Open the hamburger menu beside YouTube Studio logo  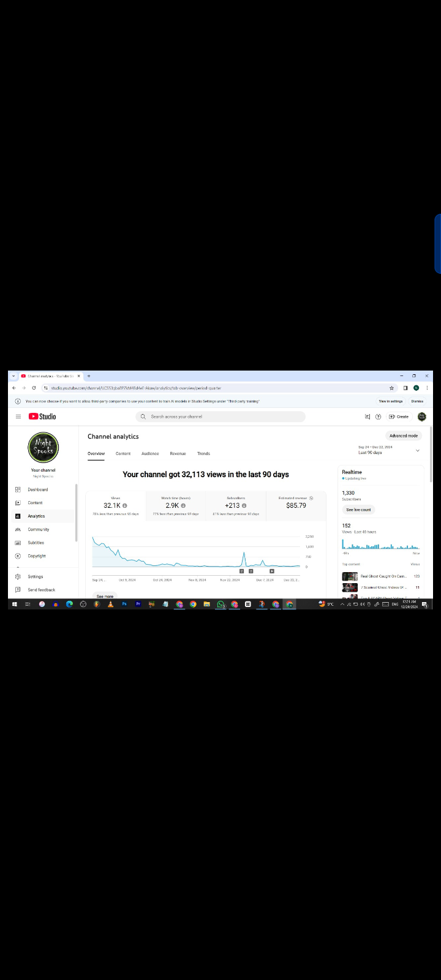18,417
